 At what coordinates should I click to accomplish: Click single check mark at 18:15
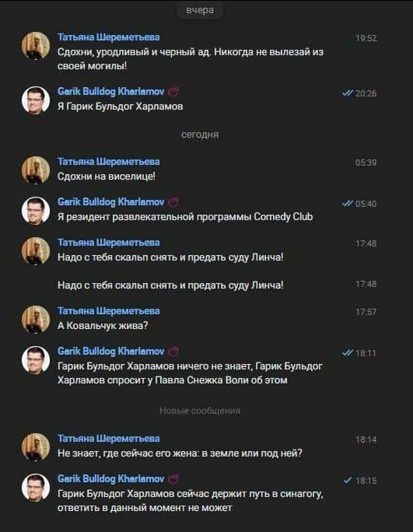click(348, 481)
